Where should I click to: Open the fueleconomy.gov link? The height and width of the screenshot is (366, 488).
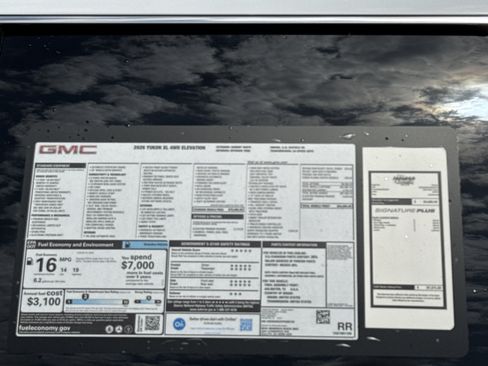pos(45,328)
